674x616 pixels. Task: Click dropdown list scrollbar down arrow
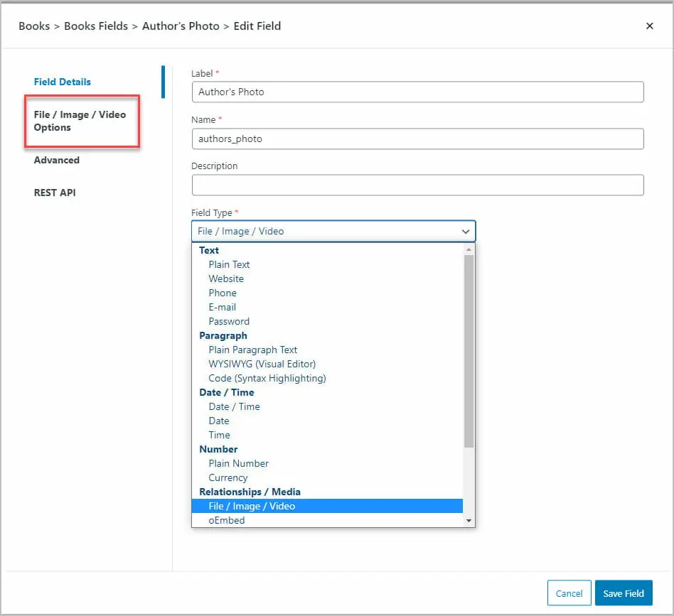(x=469, y=520)
